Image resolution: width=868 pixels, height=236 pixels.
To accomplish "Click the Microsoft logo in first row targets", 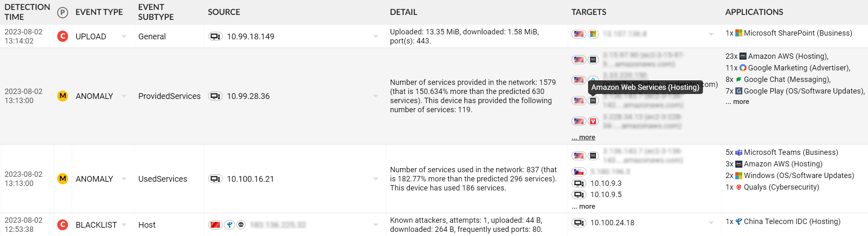I will coord(593,34).
